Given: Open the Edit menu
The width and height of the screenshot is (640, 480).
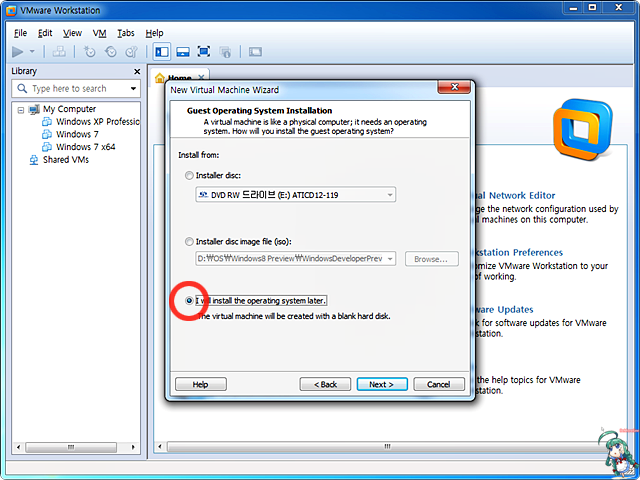Looking at the screenshot, I should click(x=45, y=33).
